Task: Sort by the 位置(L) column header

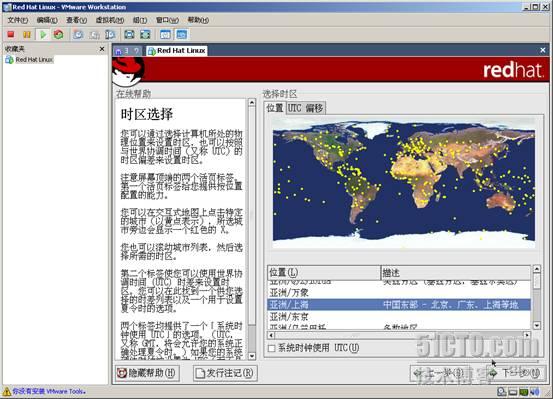Action: tap(324, 273)
